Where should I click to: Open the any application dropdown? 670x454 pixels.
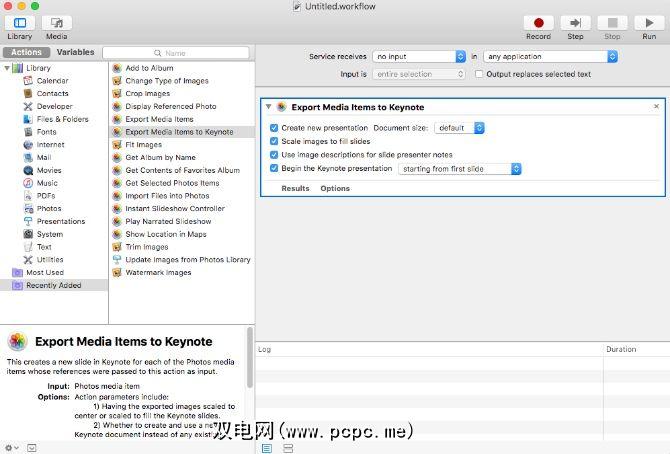click(x=550, y=56)
